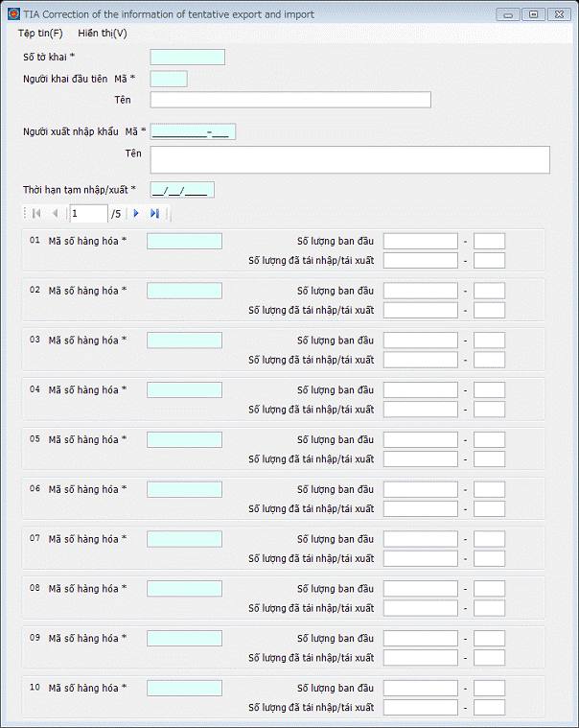Click the Người xuất nhập khẩu Tên box

(350, 160)
